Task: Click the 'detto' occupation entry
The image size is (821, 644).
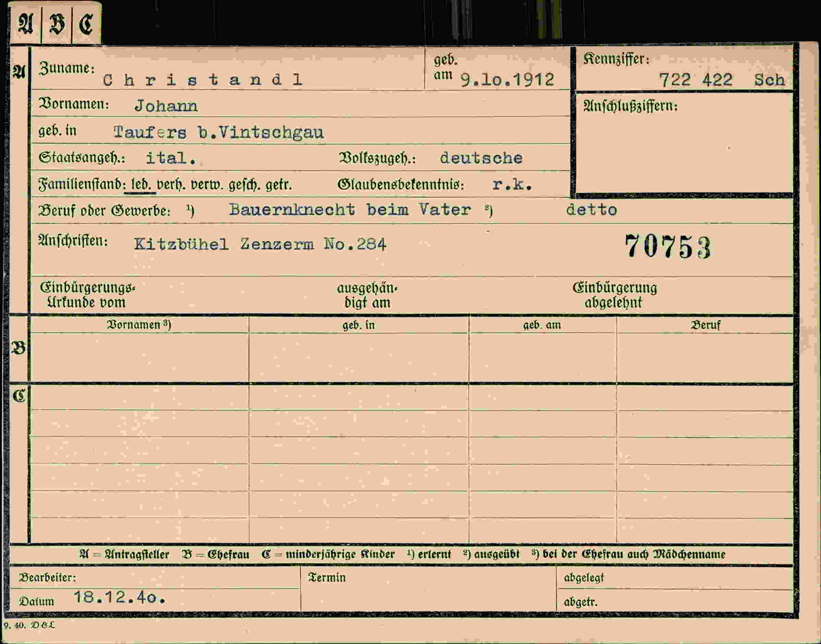Action: (591, 210)
